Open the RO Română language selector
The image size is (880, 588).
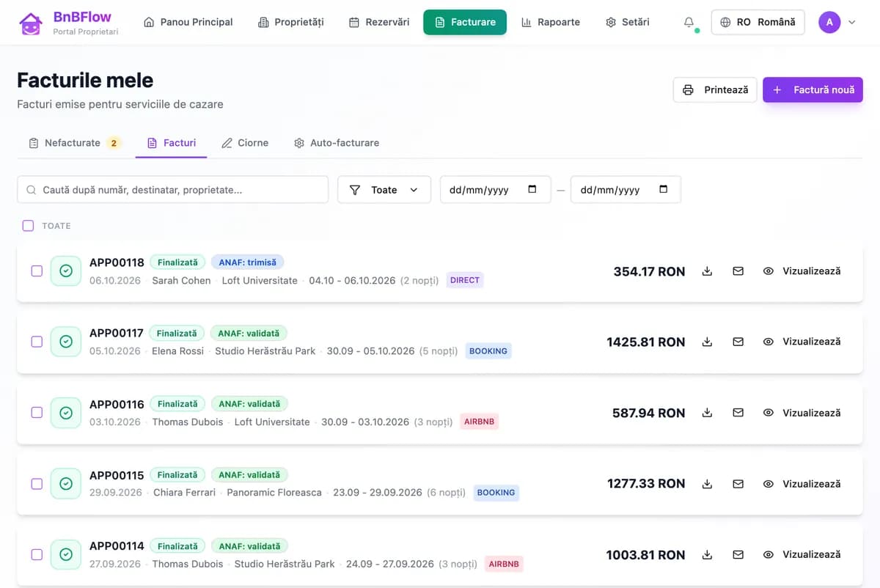(758, 22)
